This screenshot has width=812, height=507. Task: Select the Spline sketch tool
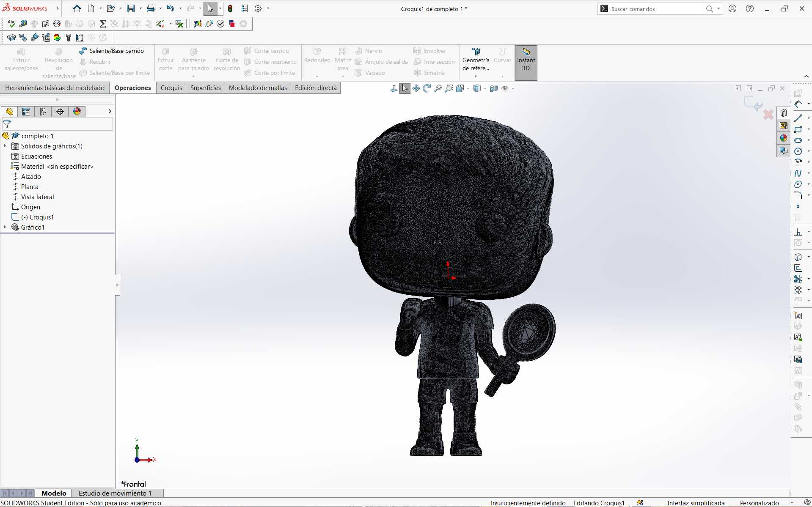click(x=798, y=173)
